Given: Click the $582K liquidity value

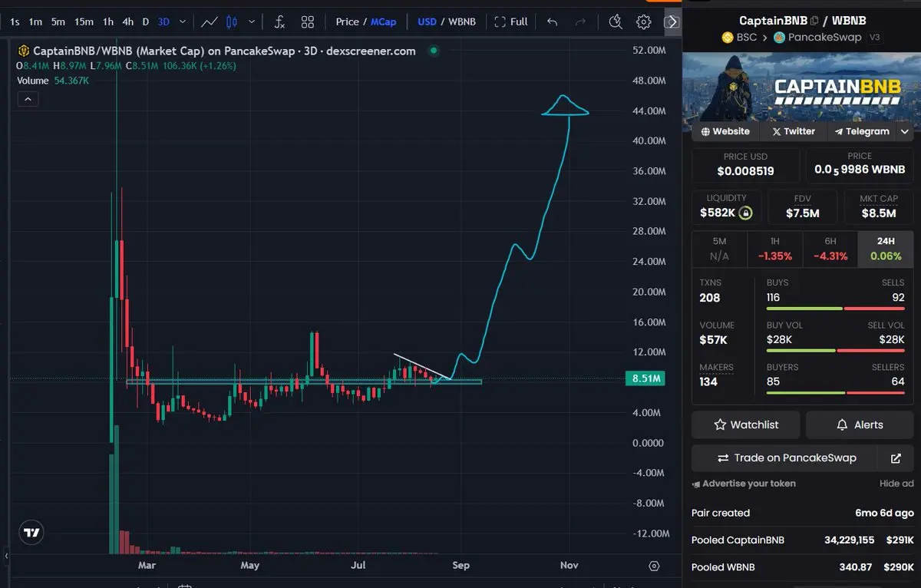Looking at the screenshot, I should pos(718,213).
